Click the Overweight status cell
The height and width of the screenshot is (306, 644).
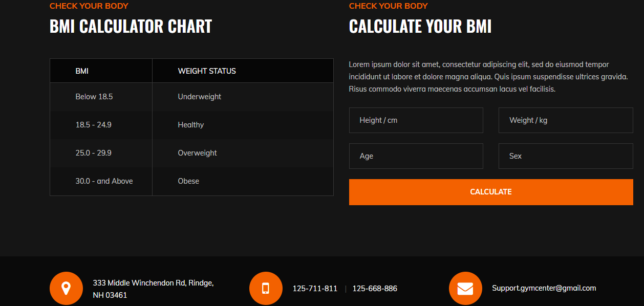coord(198,153)
